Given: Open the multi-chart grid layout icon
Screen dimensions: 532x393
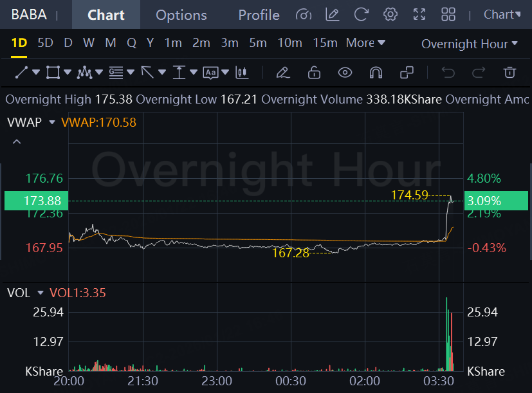Looking at the screenshot, I should (448, 14).
